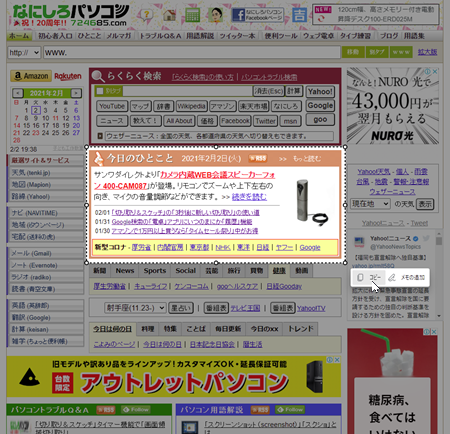This screenshot has height=434, width=450.
Task: Click Follow button beside パソコントラブルQ&A
Action: click(136, 410)
